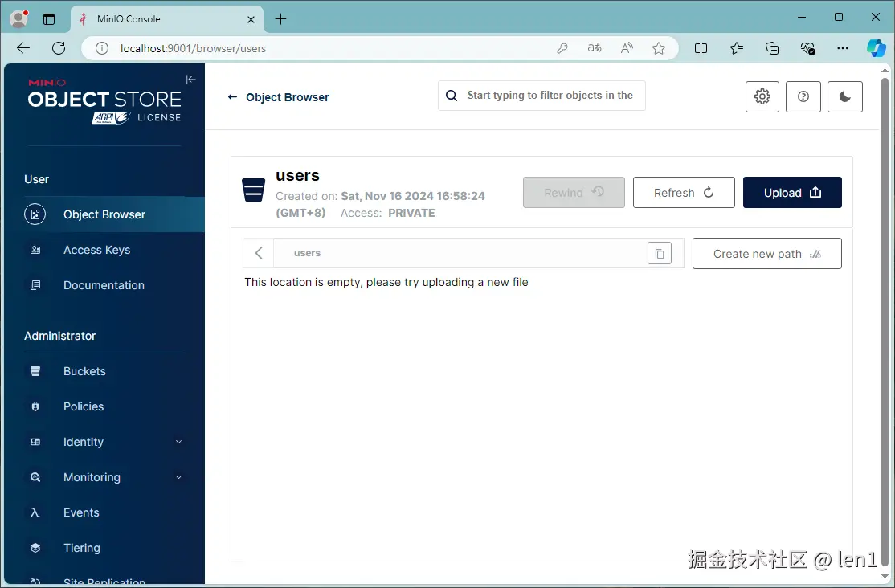Click the MinIO Object Store logo
This screenshot has width=895, height=588.
click(x=104, y=102)
